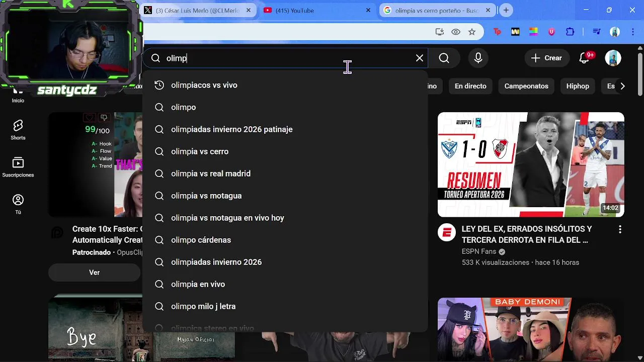This screenshot has height=362, width=644.
Task: Open the media control playlist icon
Action: tap(597, 32)
